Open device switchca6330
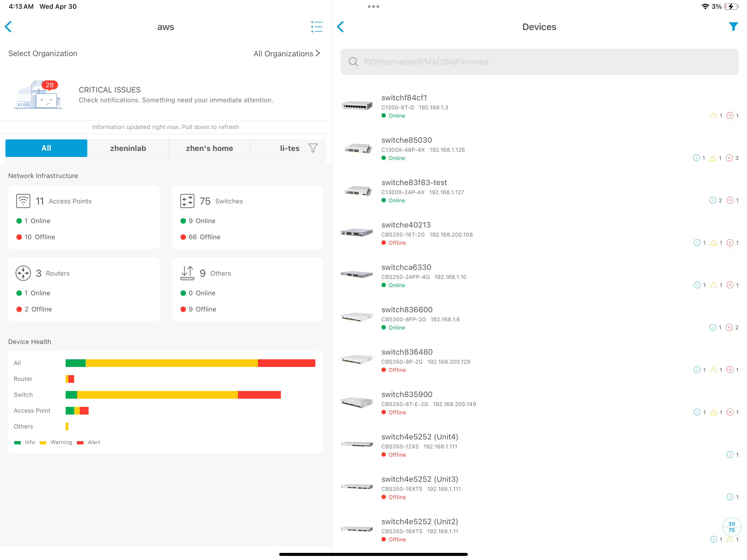The image size is (747, 560). tap(539, 276)
